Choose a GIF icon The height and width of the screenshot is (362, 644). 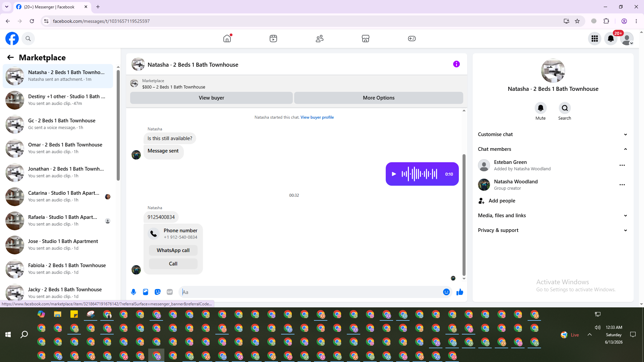(170, 292)
